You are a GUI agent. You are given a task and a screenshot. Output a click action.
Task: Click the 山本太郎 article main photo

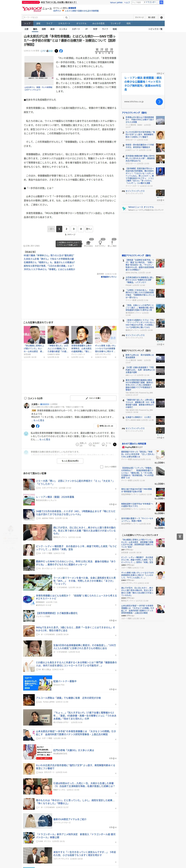tap(39, 70)
